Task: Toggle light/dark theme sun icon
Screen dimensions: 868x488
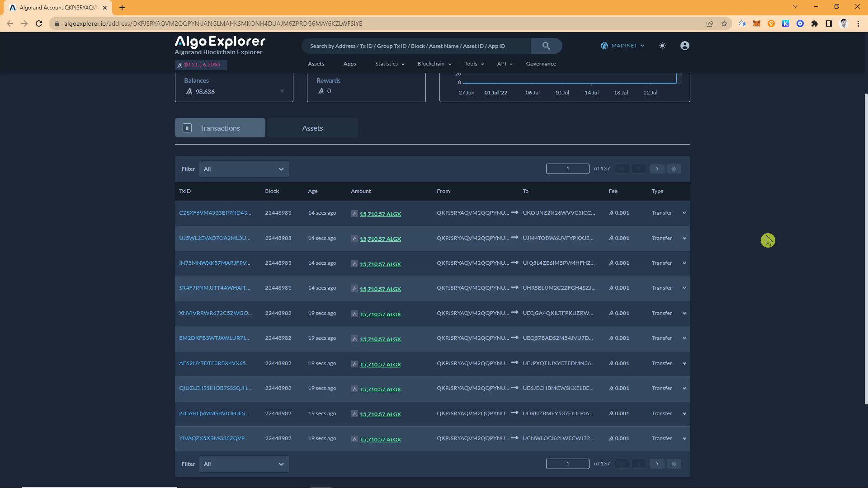Action: point(662,46)
